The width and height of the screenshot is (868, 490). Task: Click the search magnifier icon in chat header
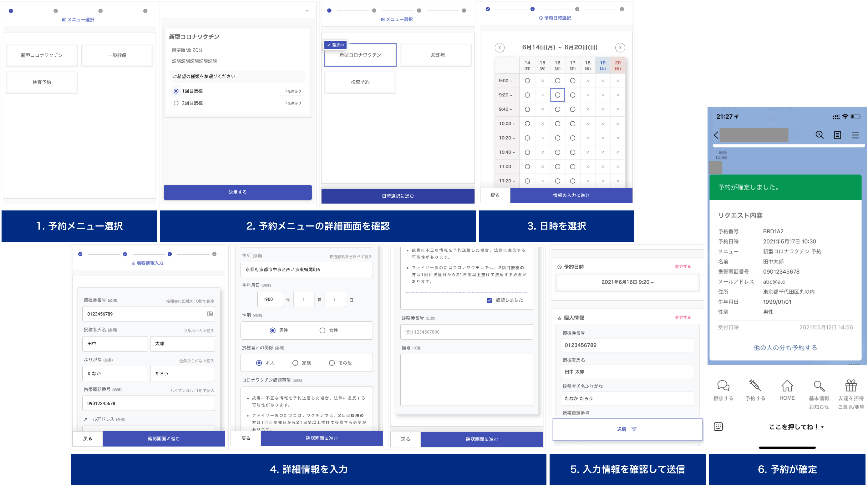click(820, 135)
